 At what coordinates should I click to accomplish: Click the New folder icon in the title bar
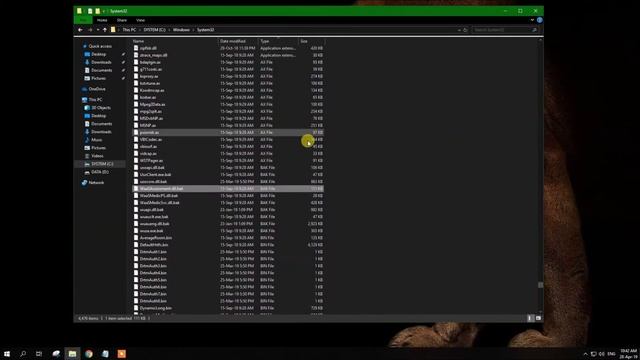(x=97, y=11)
